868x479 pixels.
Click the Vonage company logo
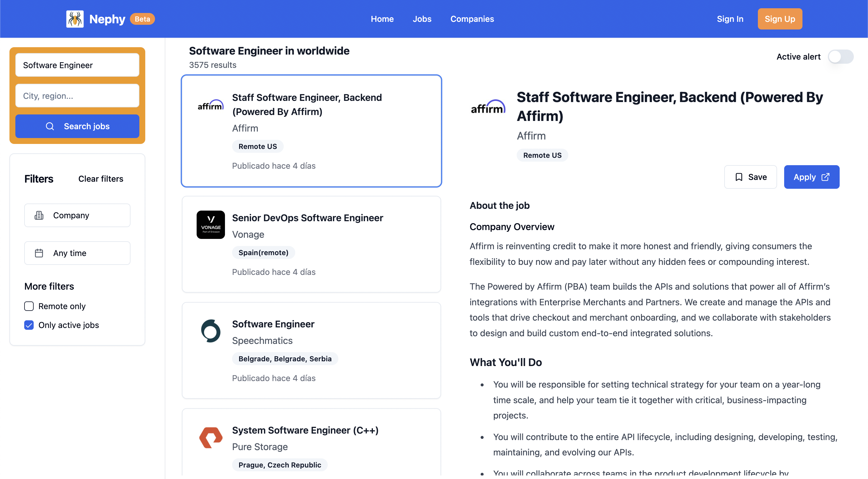[211, 224]
